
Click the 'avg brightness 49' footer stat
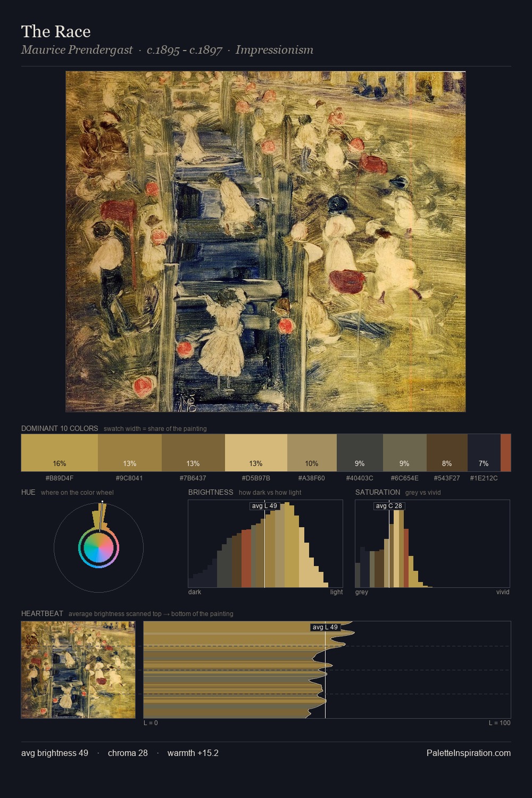(55, 753)
